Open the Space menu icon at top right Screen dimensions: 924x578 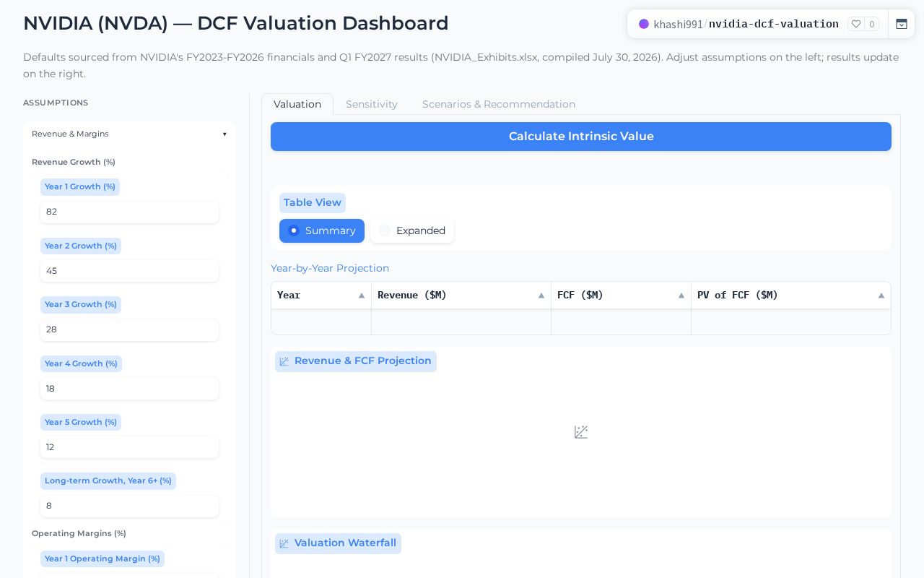tap(902, 24)
